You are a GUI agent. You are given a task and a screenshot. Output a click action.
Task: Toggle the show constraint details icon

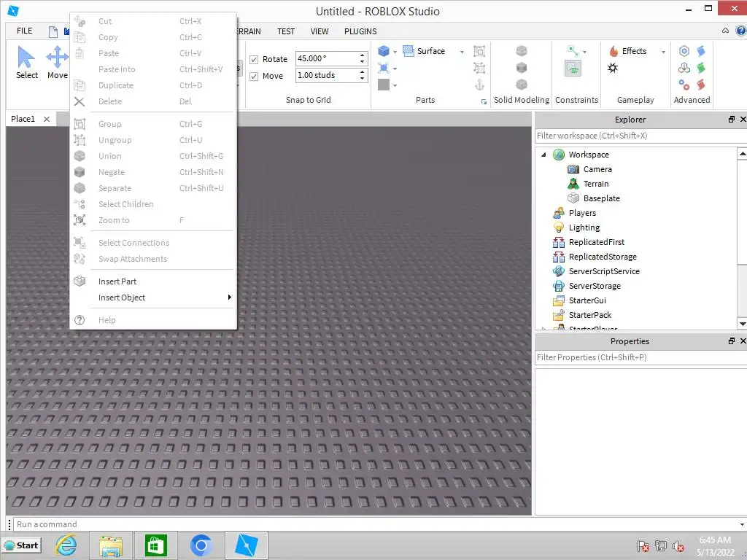click(x=573, y=69)
